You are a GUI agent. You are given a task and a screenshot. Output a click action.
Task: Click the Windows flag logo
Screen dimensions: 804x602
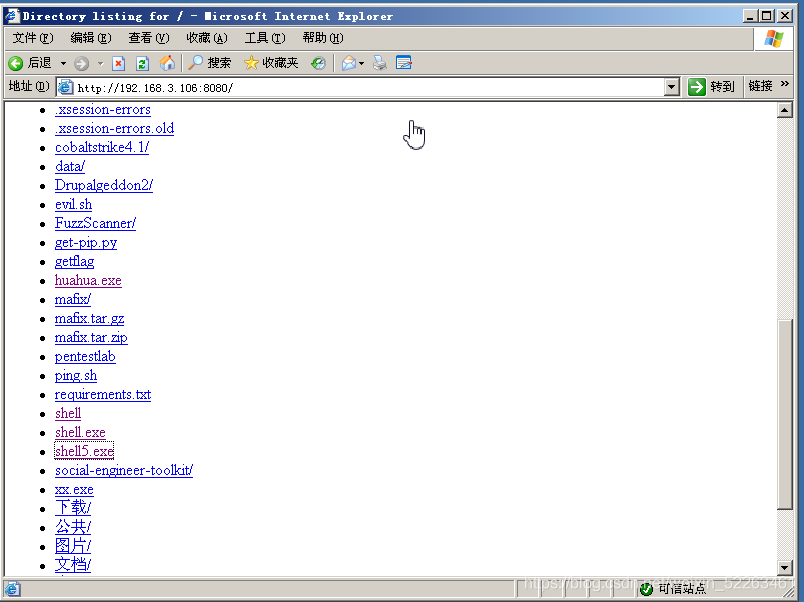[773, 38]
